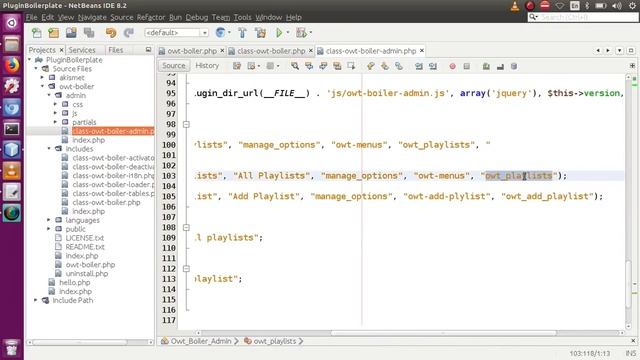Viewport: 640px width, 360px height.
Task: Click the Debug Project icon
Action: click(x=301, y=33)
